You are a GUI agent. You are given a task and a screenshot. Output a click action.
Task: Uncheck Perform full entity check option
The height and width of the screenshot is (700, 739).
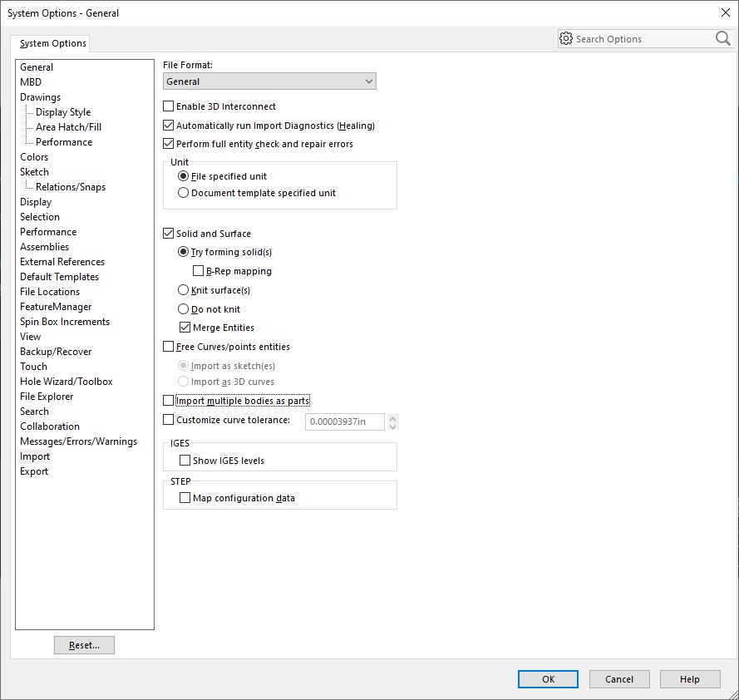pyautogui.click(x=168, y=143)
